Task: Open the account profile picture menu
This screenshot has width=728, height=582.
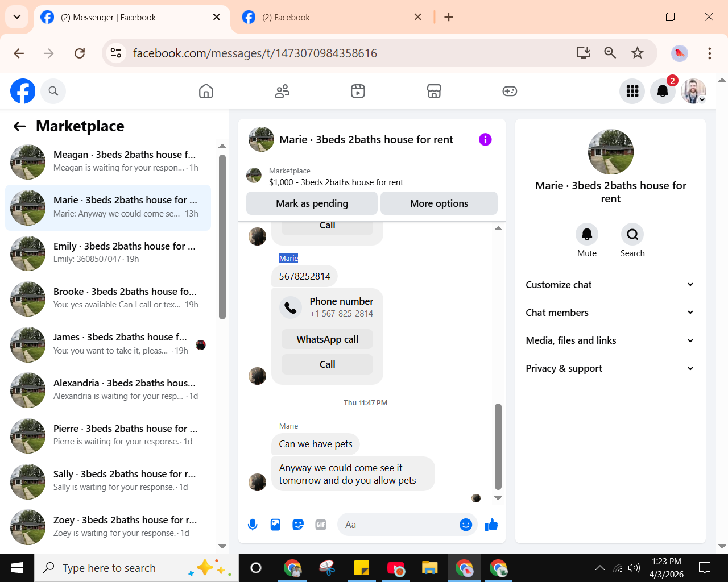Action: 693,91
